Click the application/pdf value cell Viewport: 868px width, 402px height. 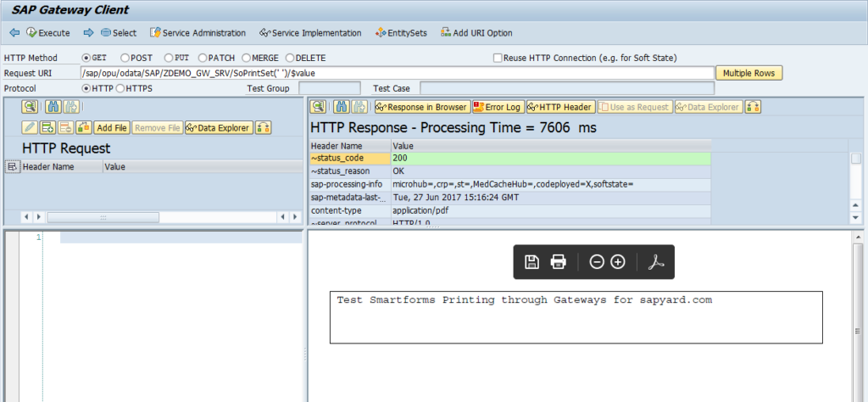point(551,210)
